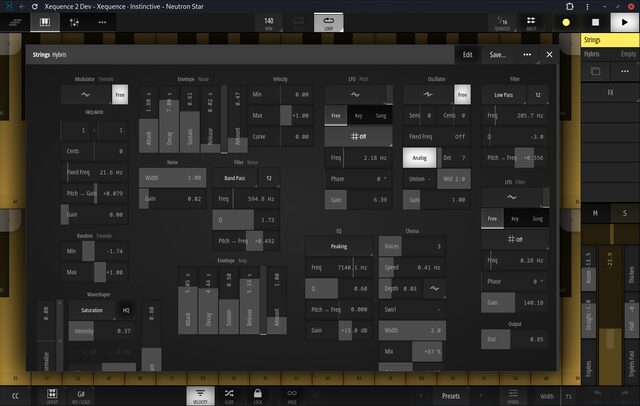
Task: Click the Glide shuffle icon
Action: click(x=229, y=396)
